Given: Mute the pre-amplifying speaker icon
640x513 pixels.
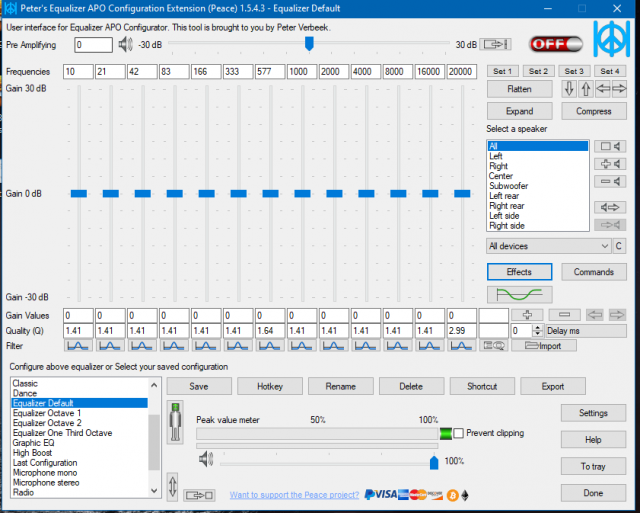Looking at the screenshot, I should coord(125,44).
